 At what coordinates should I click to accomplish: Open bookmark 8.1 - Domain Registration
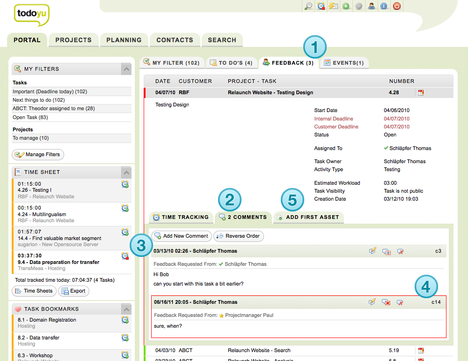pyautogui.click(x=47, y=320)
